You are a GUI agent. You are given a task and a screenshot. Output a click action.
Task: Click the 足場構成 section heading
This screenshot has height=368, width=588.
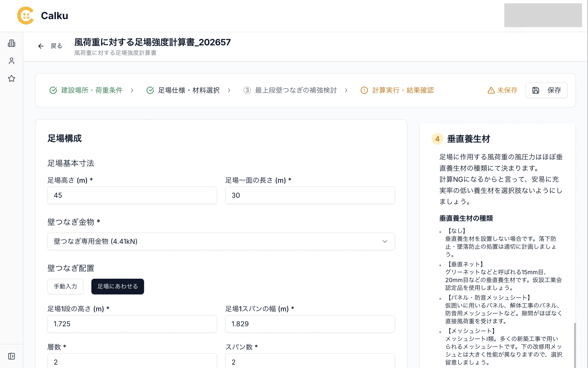tap(64, 138)
